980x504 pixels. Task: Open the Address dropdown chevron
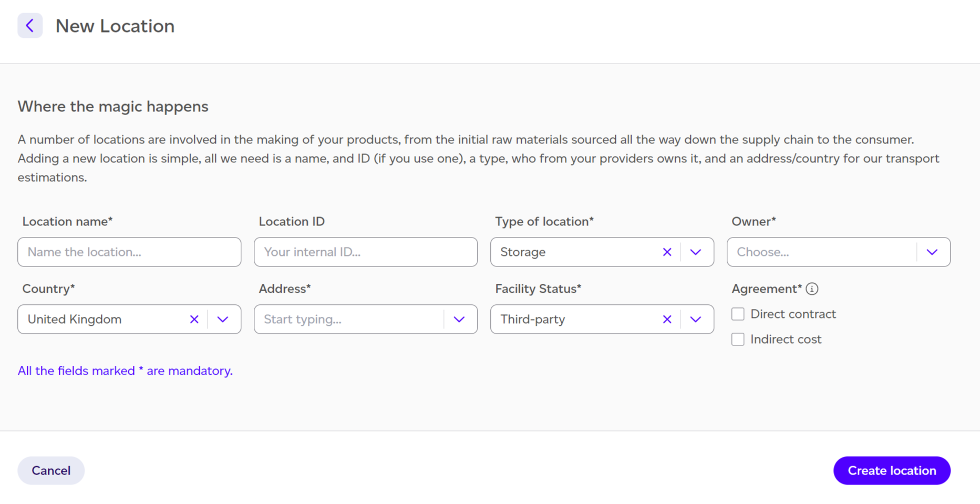click(x=459, y=320)
